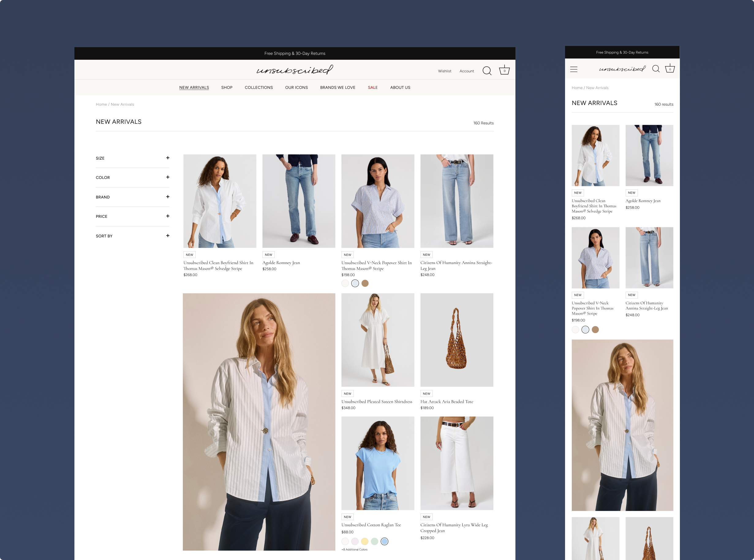
Task: Open the SALE menu item
Action: pos(372,87)
